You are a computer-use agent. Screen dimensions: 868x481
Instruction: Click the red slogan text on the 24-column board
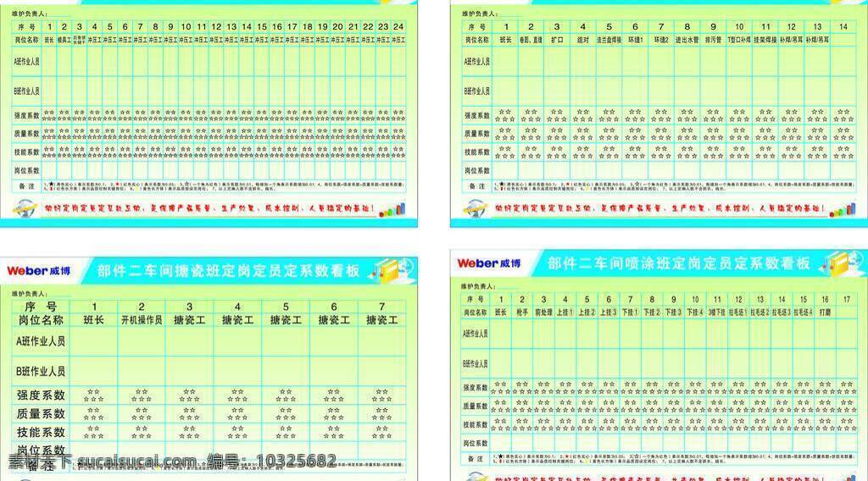210,208
